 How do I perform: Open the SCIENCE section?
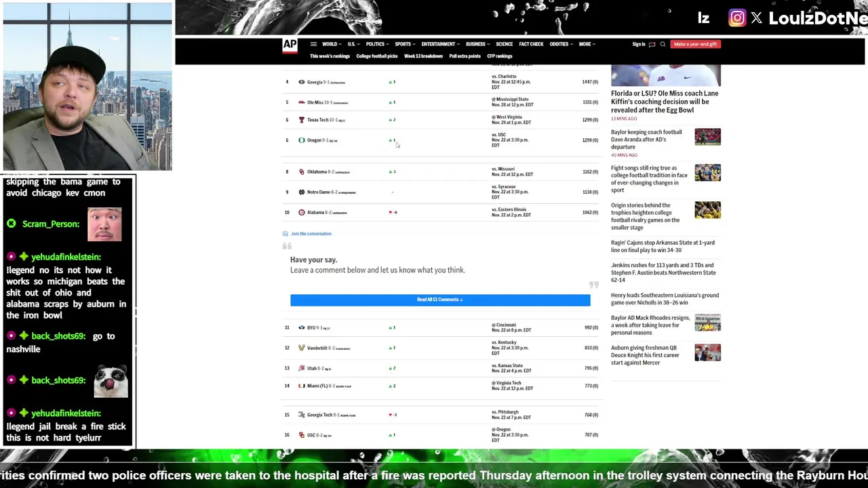click(504, 44)
